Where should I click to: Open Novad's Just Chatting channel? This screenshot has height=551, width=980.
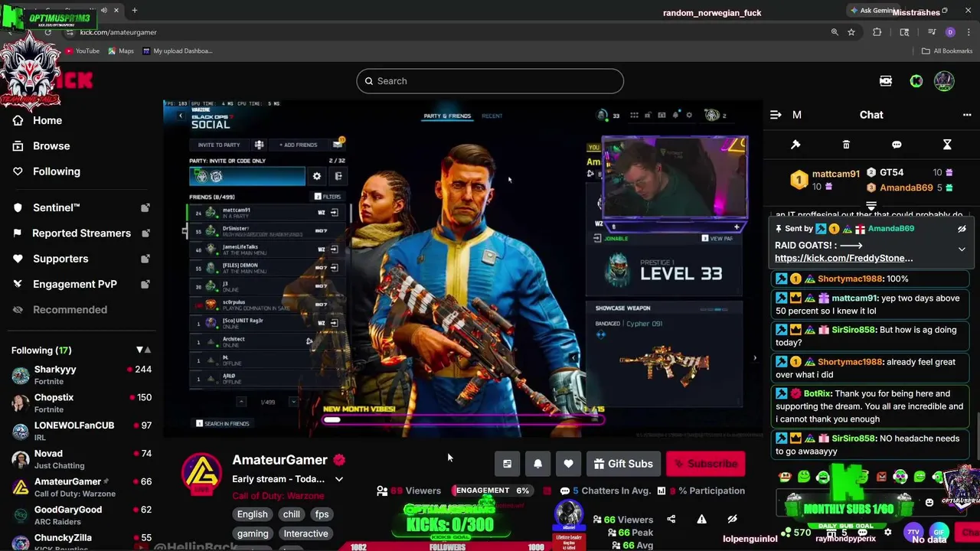(81, 459)
